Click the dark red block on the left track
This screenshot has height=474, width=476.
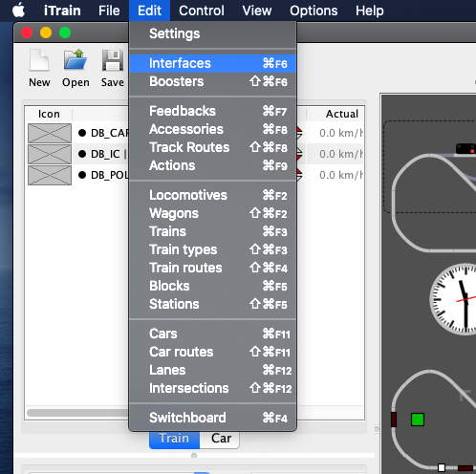tap(394, 420)
